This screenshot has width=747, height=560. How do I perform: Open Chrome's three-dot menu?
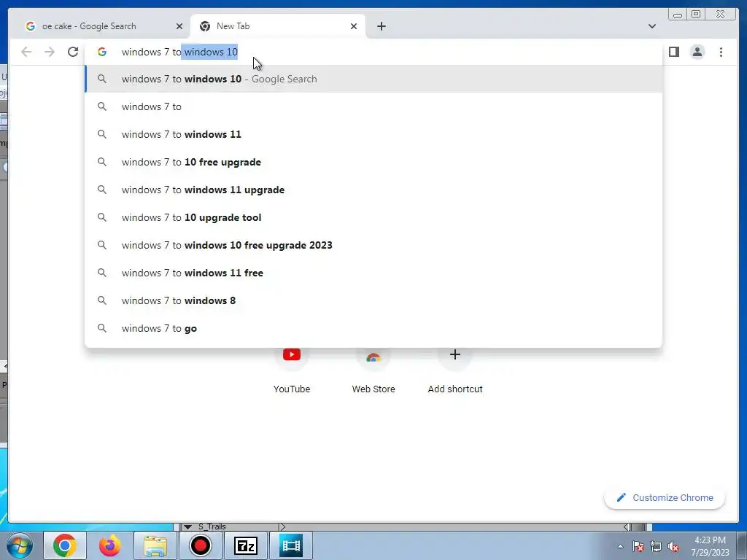coord(721,52)
